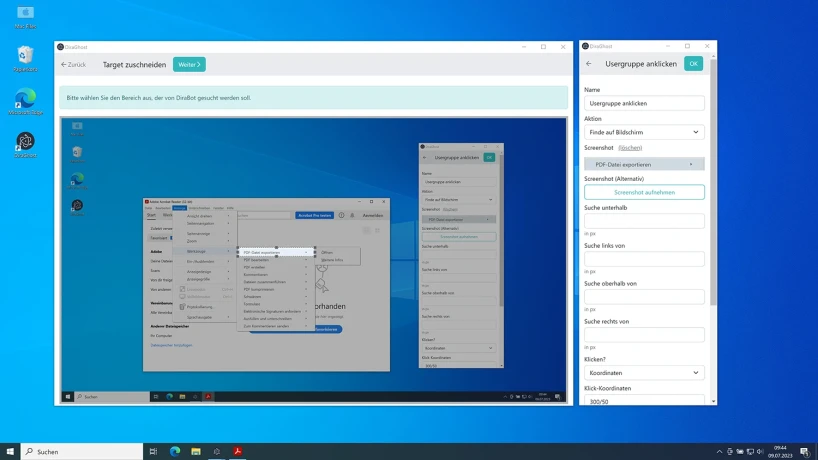Viewport: 818px width, 460px height.
Task: Go back with the Zurück button
Action: point(73,64)
